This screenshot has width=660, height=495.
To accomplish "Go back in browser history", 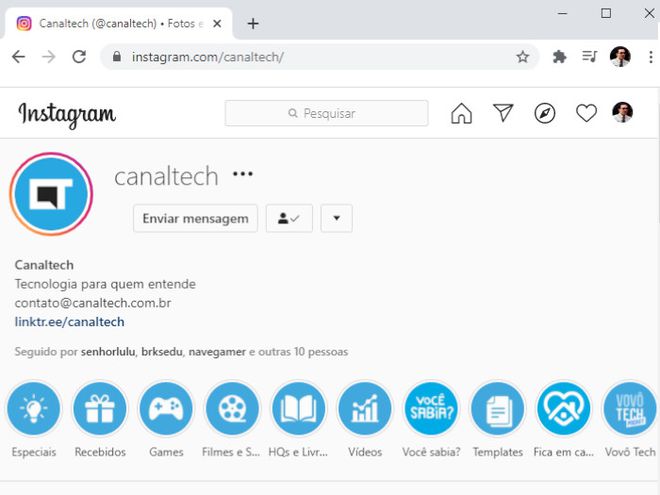I will click(19, 56).
